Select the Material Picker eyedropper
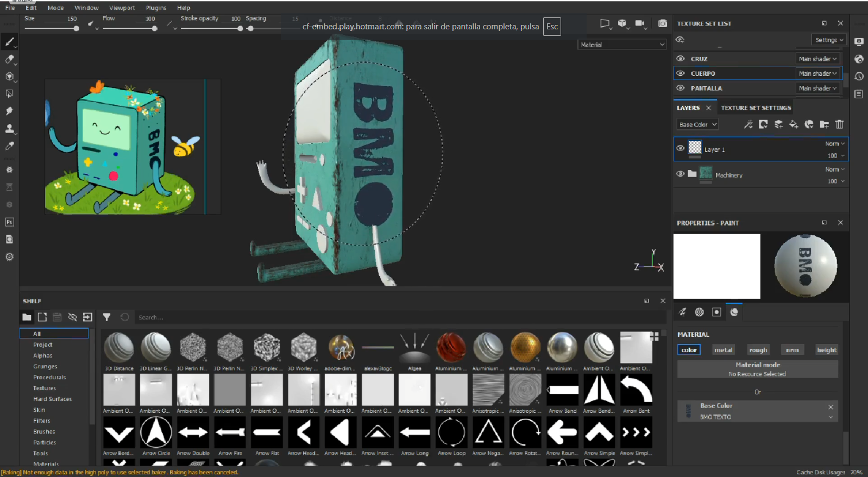The width and height of the screenshot is (868, 477). pos(10,146)
